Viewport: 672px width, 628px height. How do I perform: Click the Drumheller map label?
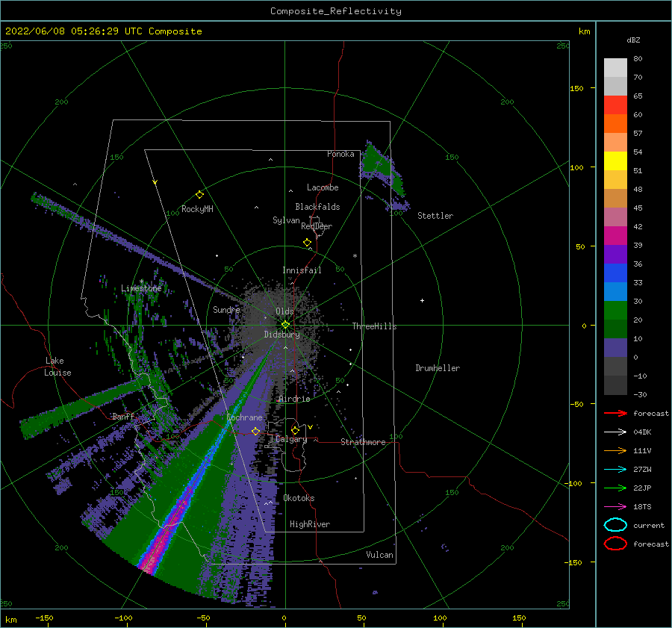pyautogui.click(x=438, y=368)
